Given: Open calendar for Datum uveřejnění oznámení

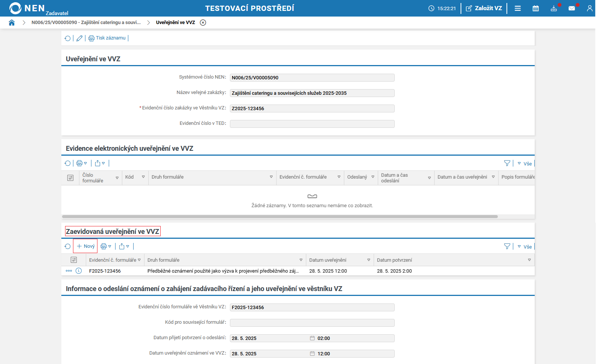Looking at the screenshot, I should pos(312,353).
